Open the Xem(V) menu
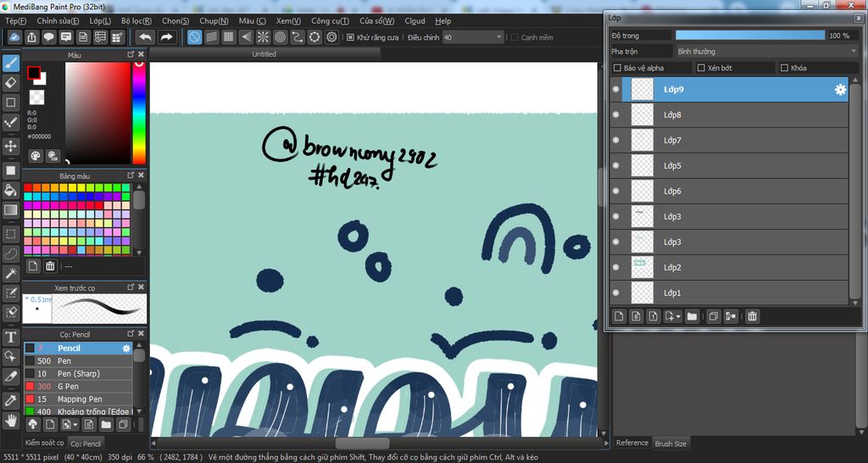The height and width of the screenshot is (463, 868). tap(288, 21)
